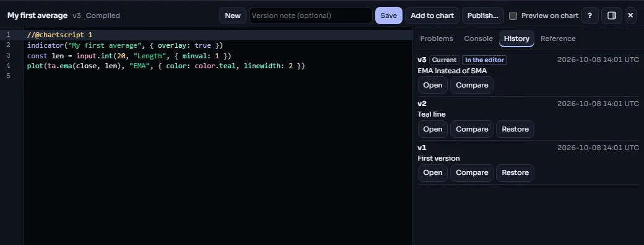Image resolution: width=644 pixels, height=245 pixels.
Task: Switch to the Problems tab
Action: pyautogui.click(x=437, y=38)
